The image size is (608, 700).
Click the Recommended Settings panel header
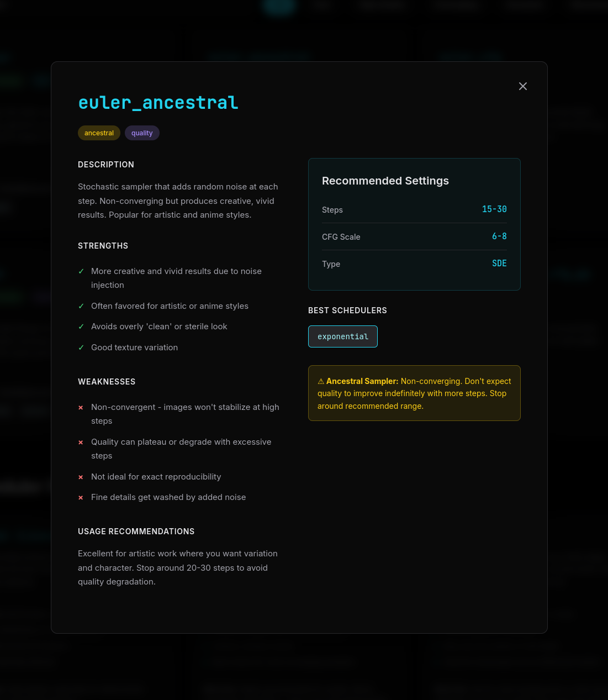pos(385,181)
